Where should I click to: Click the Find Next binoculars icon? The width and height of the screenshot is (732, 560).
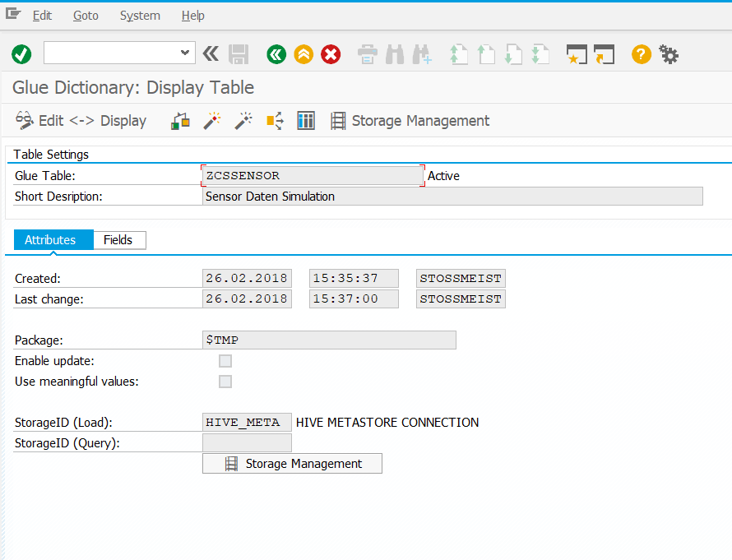[x=422, y=54]
